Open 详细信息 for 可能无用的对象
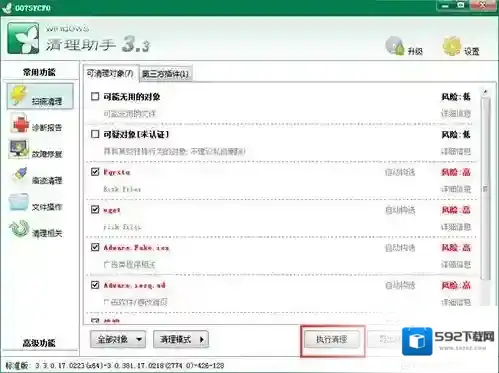 point(456,114)
